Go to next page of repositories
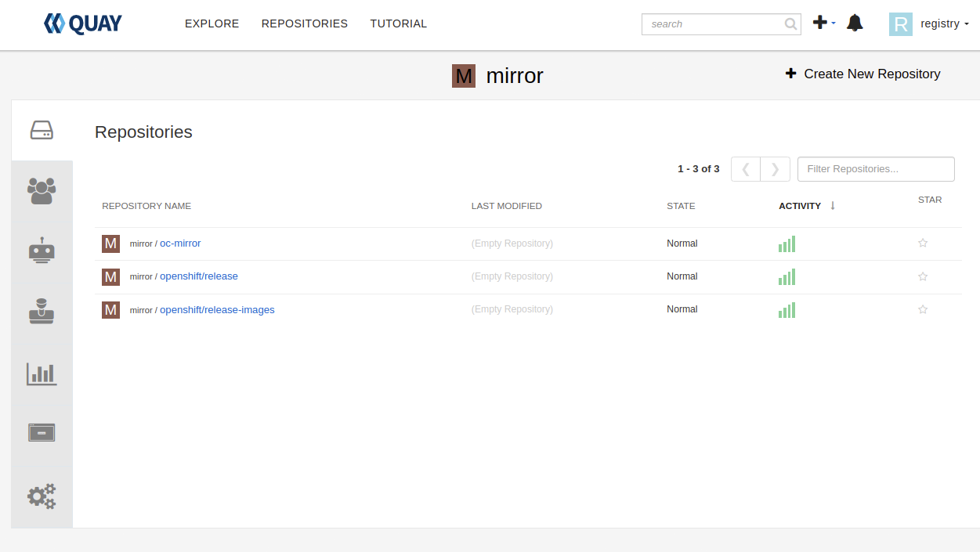The height and width of the screenshot is (552, 980). coord(776,169)
